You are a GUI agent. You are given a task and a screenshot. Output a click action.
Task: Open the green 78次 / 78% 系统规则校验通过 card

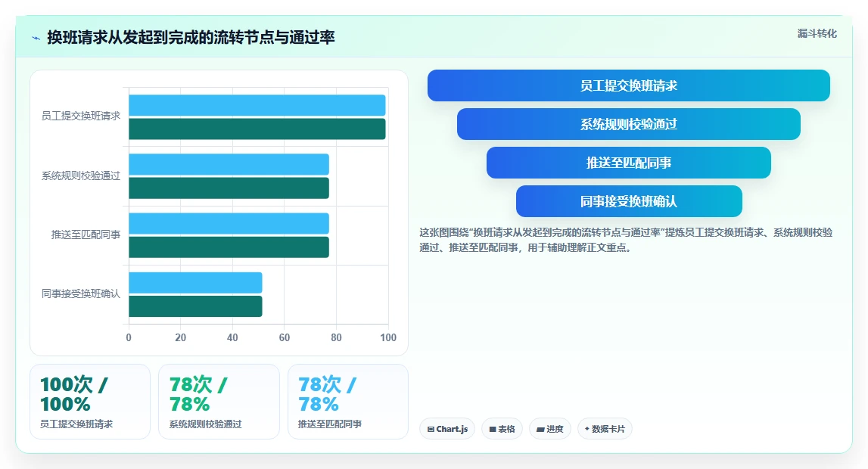coord(219,402)
